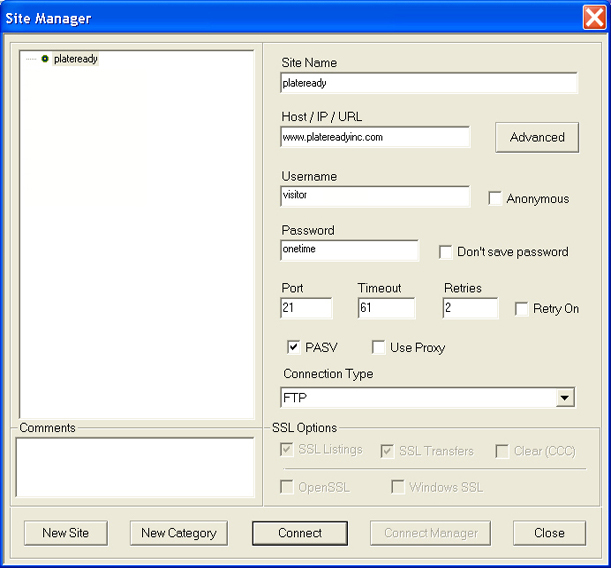The height and width of the screenshot is (568, 611).
Task: Open the Advanced settings button
Action: click(x=537, y=138)
